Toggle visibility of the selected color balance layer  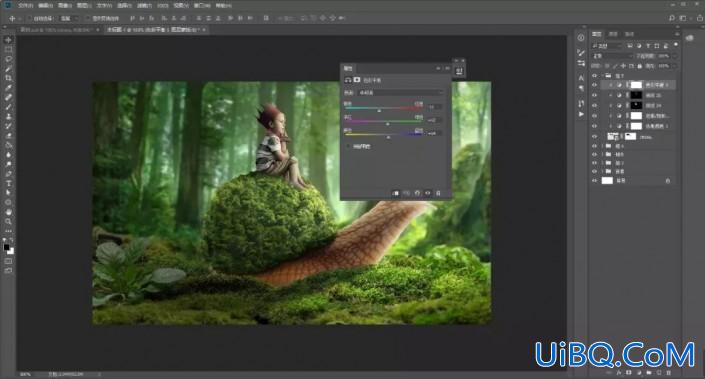[594, 85]
